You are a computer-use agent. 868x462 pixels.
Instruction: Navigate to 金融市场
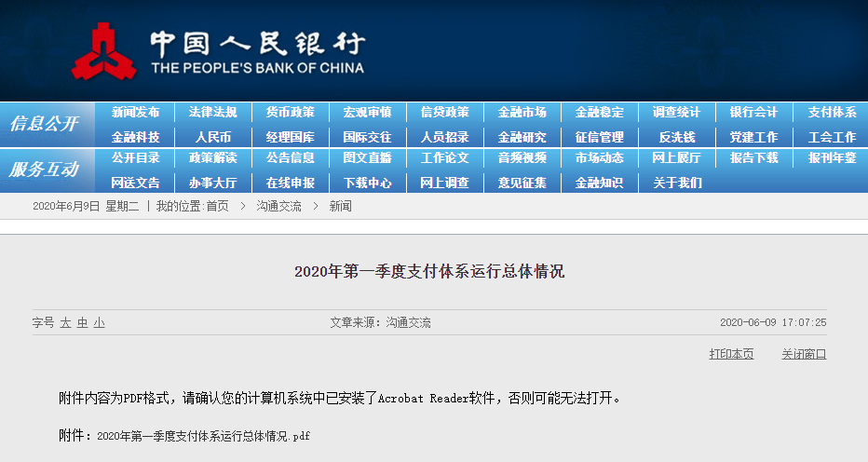522,113
